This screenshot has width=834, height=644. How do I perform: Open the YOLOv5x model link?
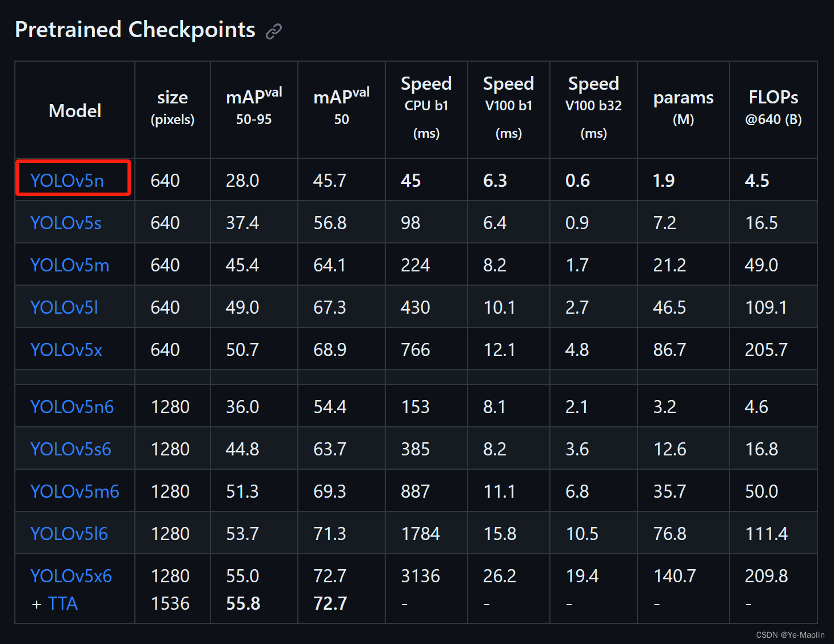(x=66, y=350)
